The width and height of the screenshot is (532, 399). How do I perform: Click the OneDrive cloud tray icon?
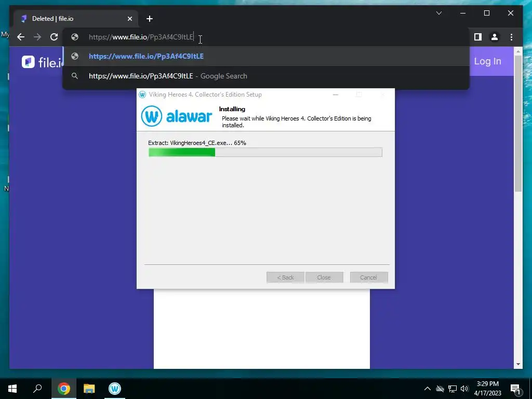point(440,389)
